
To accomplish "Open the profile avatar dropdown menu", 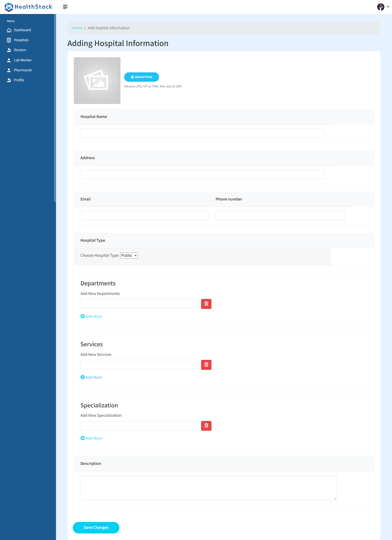I will tap(381, 7).
